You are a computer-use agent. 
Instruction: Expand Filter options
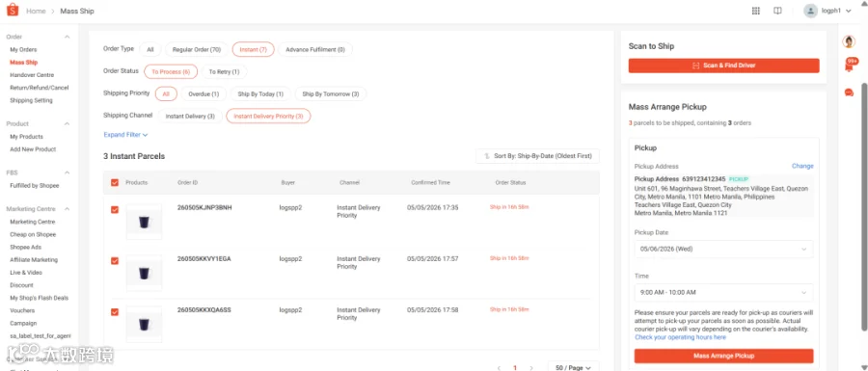pos(125,134)
